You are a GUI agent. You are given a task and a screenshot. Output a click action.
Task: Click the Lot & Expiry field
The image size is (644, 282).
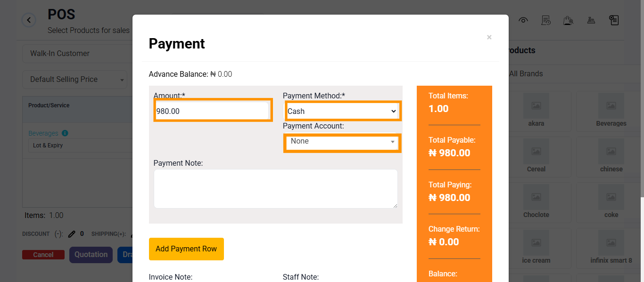click(x=80, y=145)
